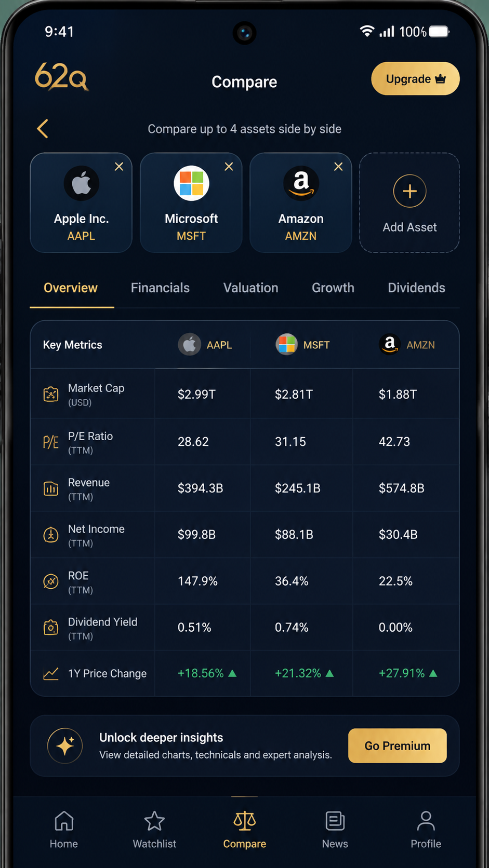Open News in bottom navigation
The image size is (489, 868).
[335, 830]
